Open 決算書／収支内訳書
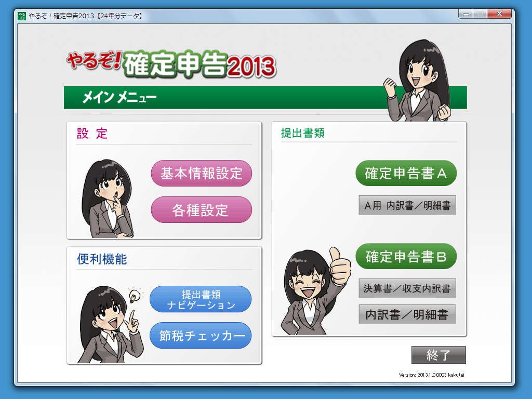This screenshot has height=399, width=532. coord(407,288)
